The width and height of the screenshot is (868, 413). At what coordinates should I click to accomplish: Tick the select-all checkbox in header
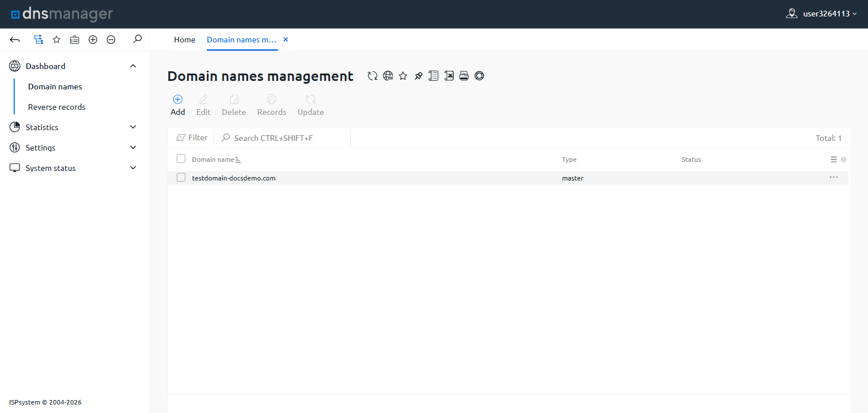181,159
